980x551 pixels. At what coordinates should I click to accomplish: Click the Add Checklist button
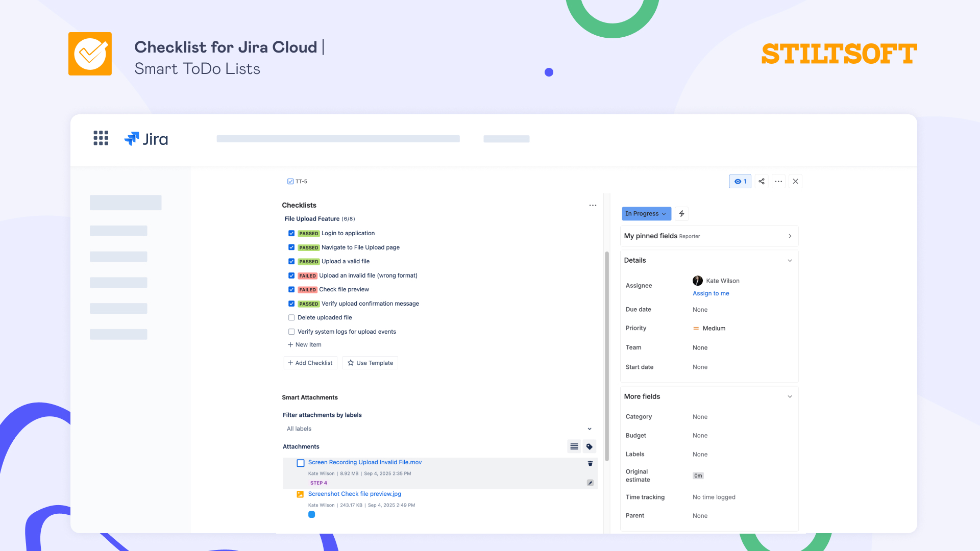point(310,362)
